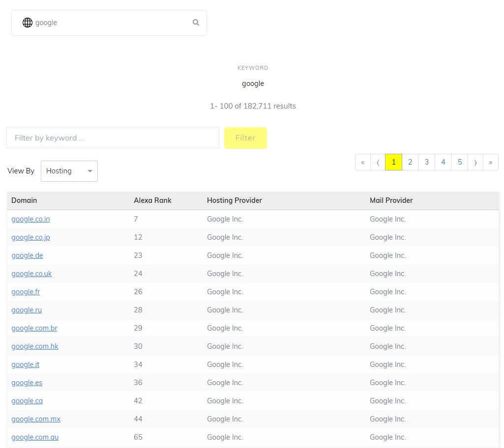Click Alexa Rank value 7
Viewport: 504px width, 448px height.
pyautogui.click(x=136, y=219)
